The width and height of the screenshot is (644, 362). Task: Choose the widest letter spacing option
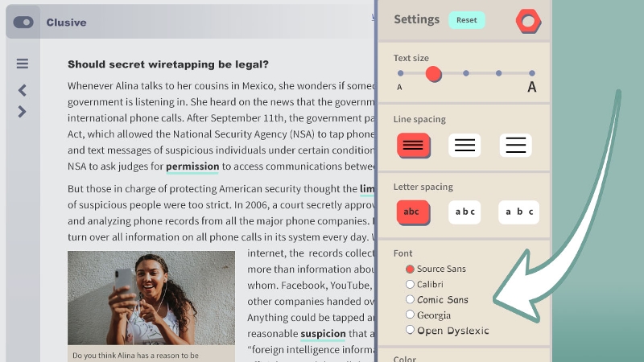518,212
